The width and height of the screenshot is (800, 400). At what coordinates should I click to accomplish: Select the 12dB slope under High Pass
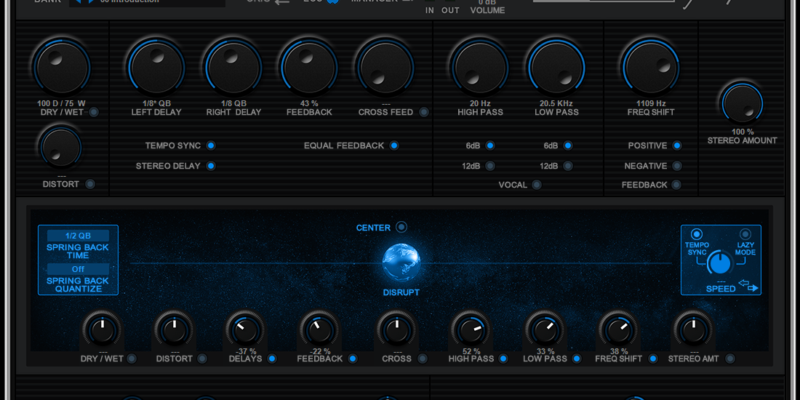(490, 166)
